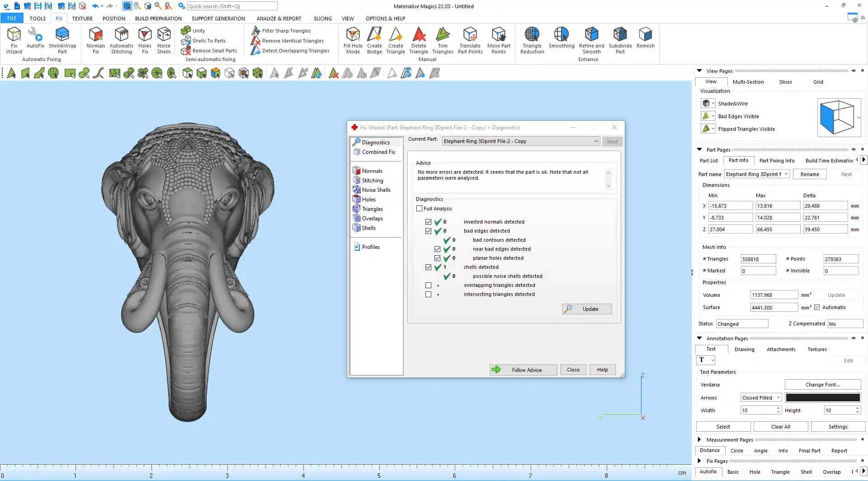This screenshot has width=868, height=481.
Task: Click the Change Font... button
Action: pyautogui.click(x=823, y=385)
